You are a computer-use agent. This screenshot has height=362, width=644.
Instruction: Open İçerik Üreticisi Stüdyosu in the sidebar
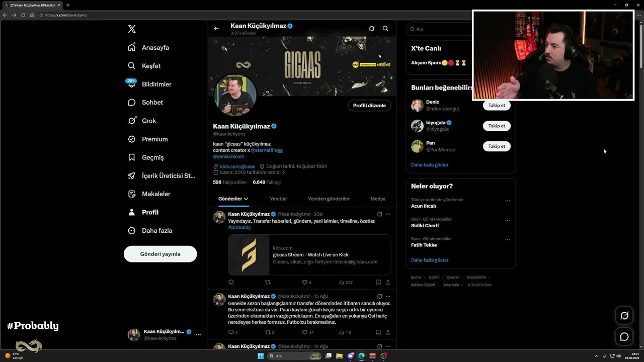click(x=162, y=176)
